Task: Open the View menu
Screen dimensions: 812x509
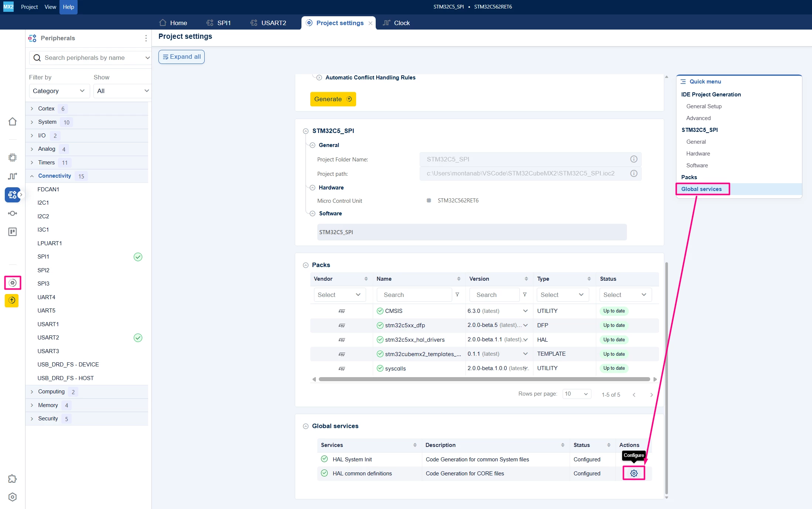Action: tap(50, 7)
